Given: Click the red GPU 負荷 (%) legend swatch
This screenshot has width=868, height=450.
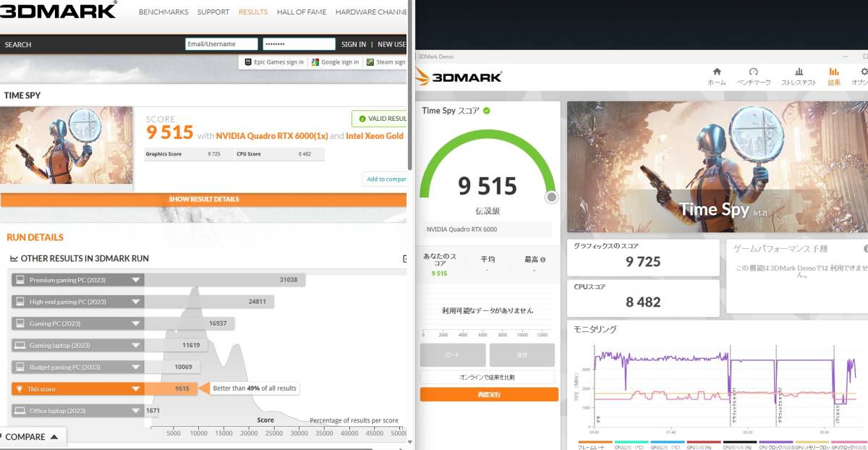Looking at the screenshot, I should pyautogui.click(x=704, y=442).
